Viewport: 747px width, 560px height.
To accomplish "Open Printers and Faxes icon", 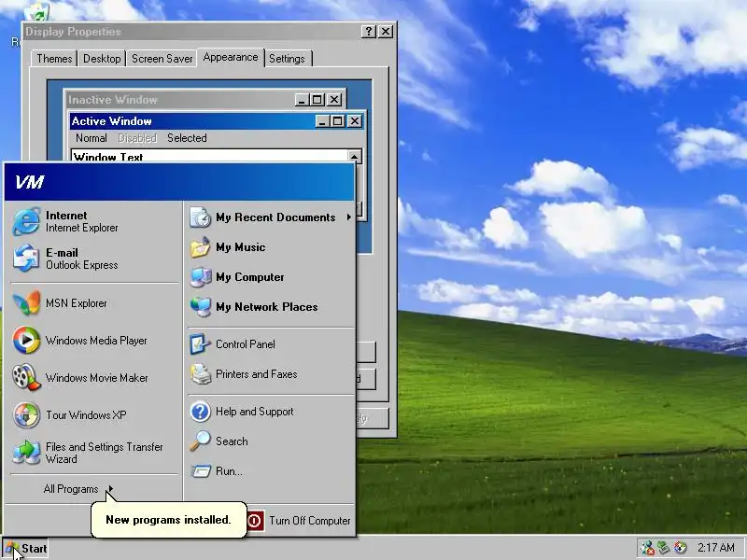I will tap(201, 374).
